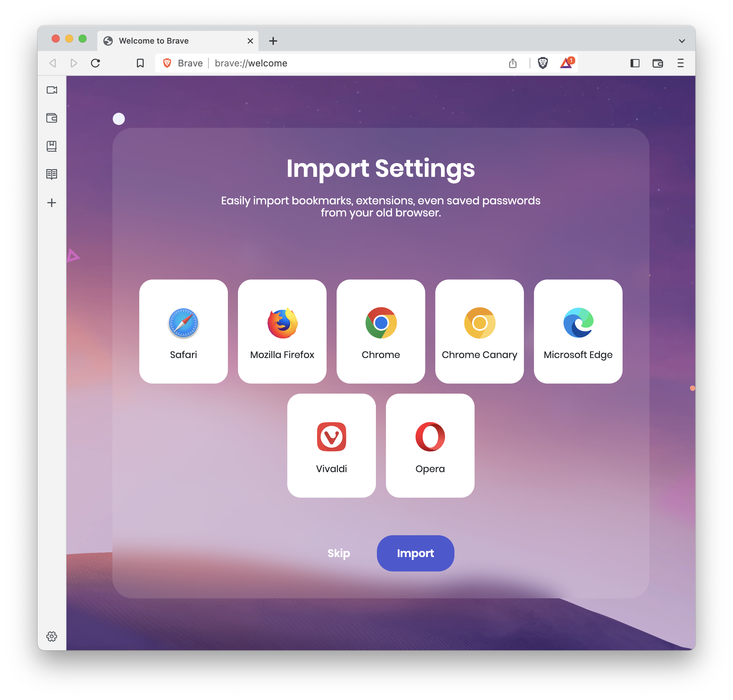The image size is (733, 700).
Task: Expand the browser menu options
Action: tap(681, 63)
